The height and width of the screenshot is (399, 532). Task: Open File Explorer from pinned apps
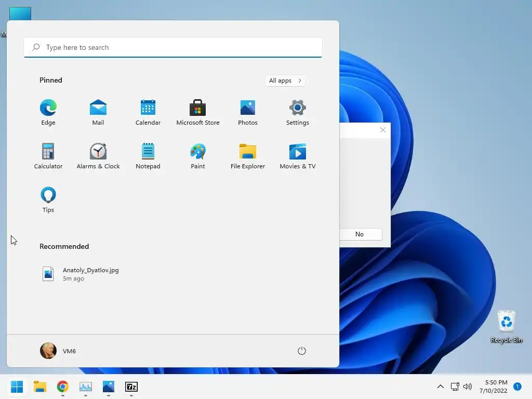point(248,156)
